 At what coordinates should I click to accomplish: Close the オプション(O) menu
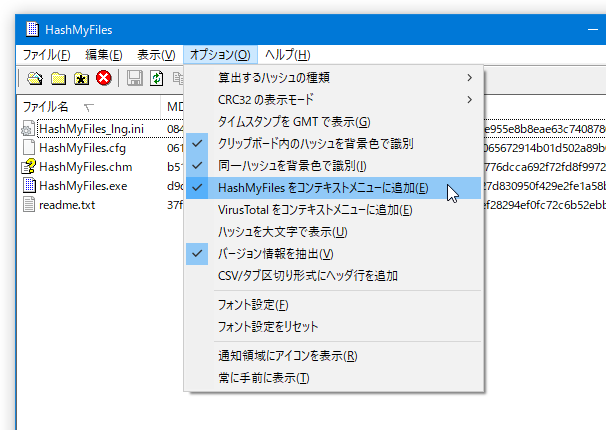(x=220, y=54)
